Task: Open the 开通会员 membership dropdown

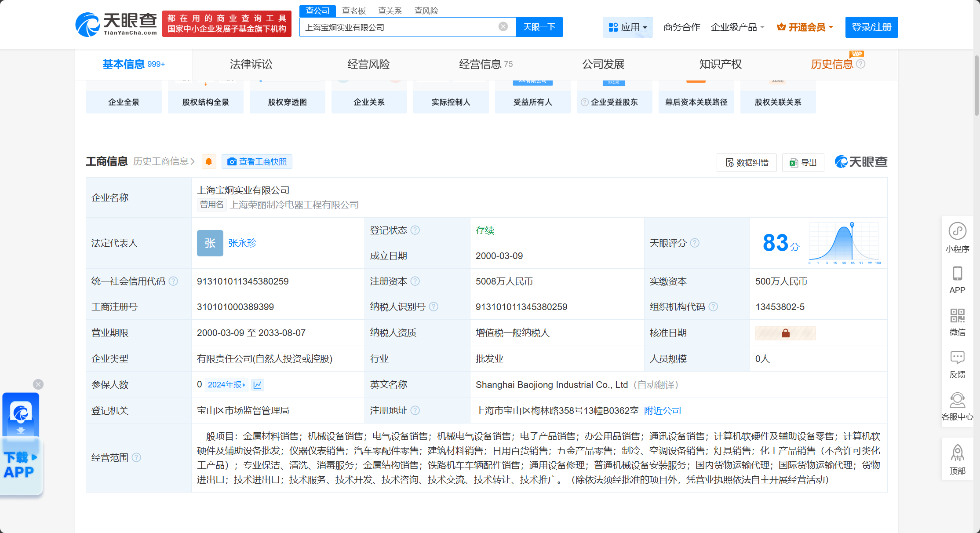Action: 805,27
